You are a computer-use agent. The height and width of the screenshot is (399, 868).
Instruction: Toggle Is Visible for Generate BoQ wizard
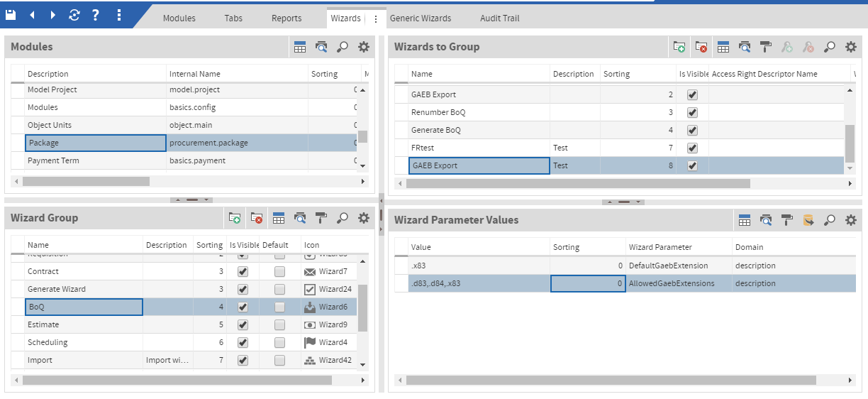pyautogui.click(x=693, y=130)
